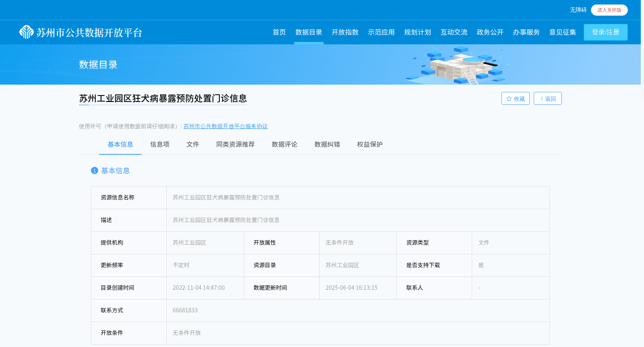Image resolution: width=644 pixels, height=347 pixels.
Task: Click the creation time 2022-11-04 14:47:00
Action: click(x=199, y=288)
